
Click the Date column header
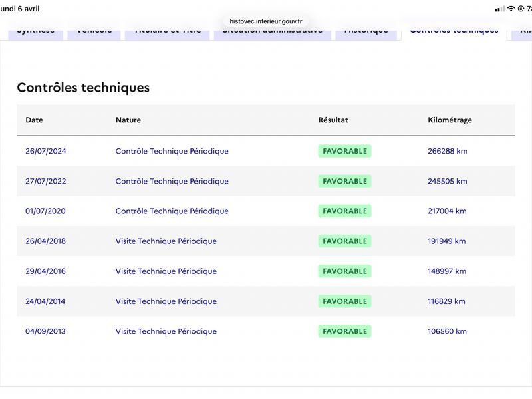[34, 120]
